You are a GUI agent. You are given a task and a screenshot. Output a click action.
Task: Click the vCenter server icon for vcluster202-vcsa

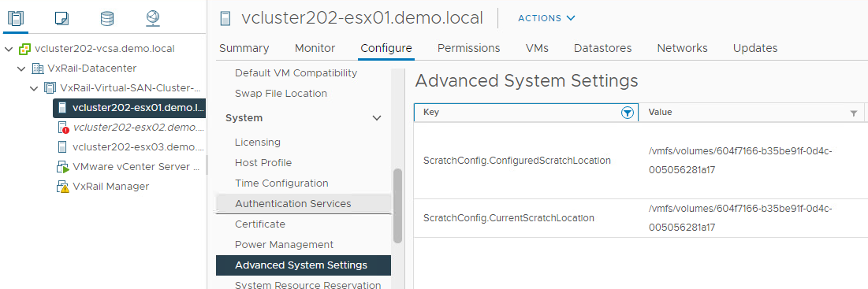24,49
